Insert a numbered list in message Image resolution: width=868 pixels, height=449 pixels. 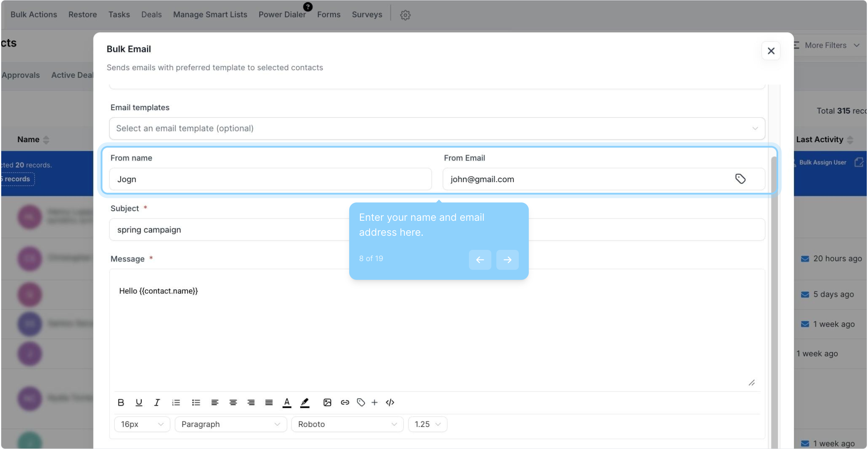(176, 402)
